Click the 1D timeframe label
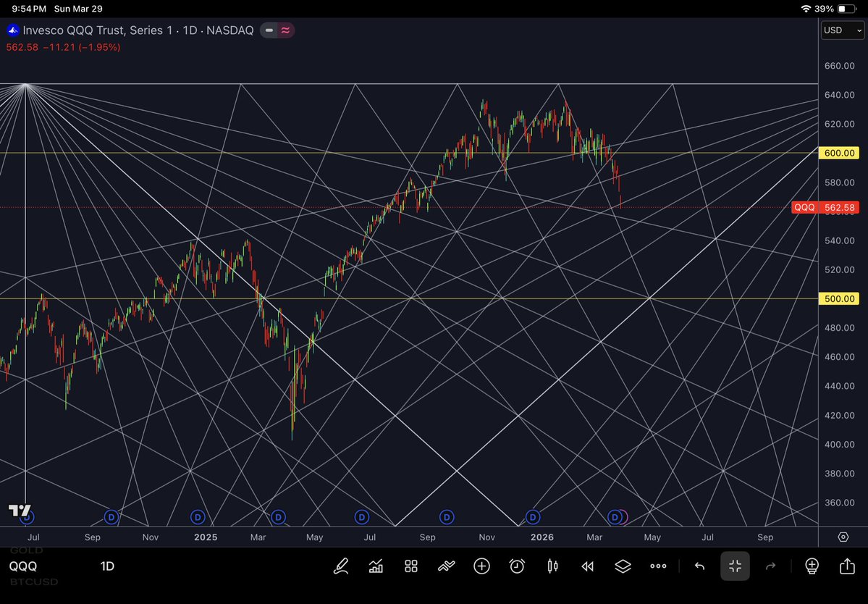The width and height of the screenshot is (868, 604). coord(106,566)
